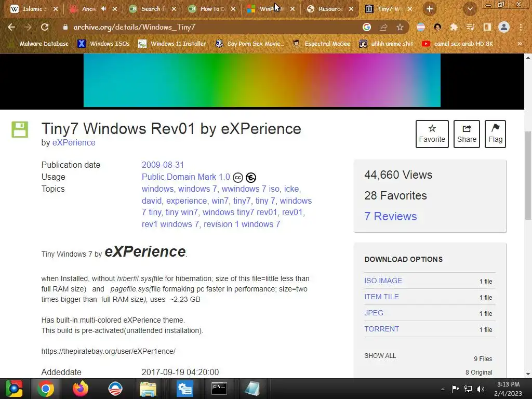Close the Tiny7 W tab
532x399 pixels.
pos(410,9)
